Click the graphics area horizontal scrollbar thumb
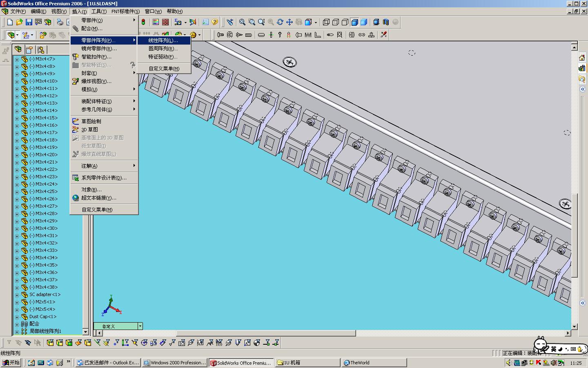 coord(266,333)
